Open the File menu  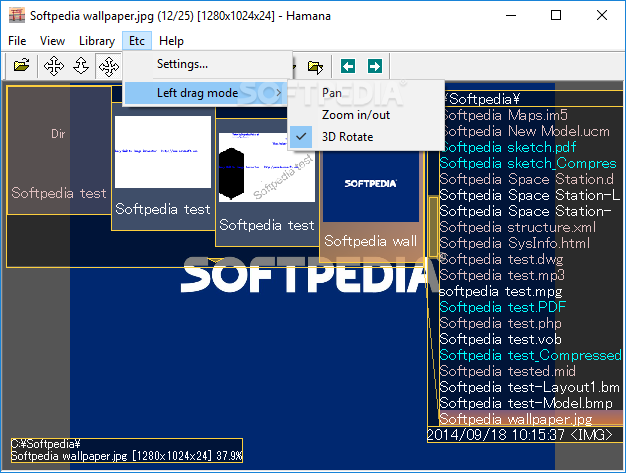17,41
